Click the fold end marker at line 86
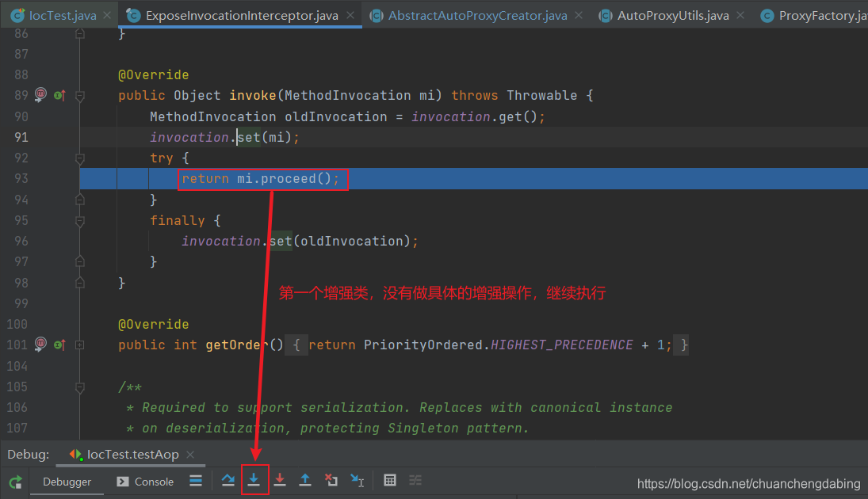Viewport: 868px width, 499px height. click(x=80, y=34)
